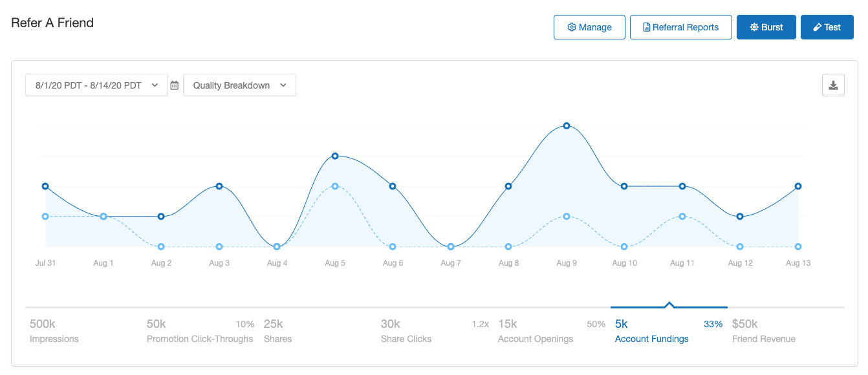Click the Aug 5 solid line data point
The image size is (868, 375).
pos(335,156)
